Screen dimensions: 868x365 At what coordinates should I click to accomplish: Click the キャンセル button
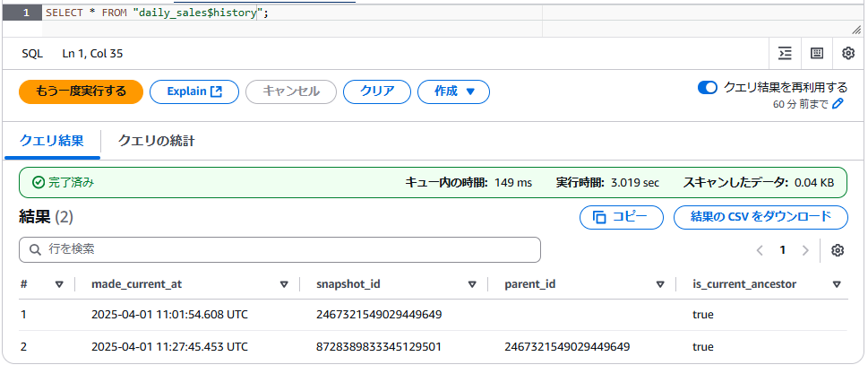[290, 92]
